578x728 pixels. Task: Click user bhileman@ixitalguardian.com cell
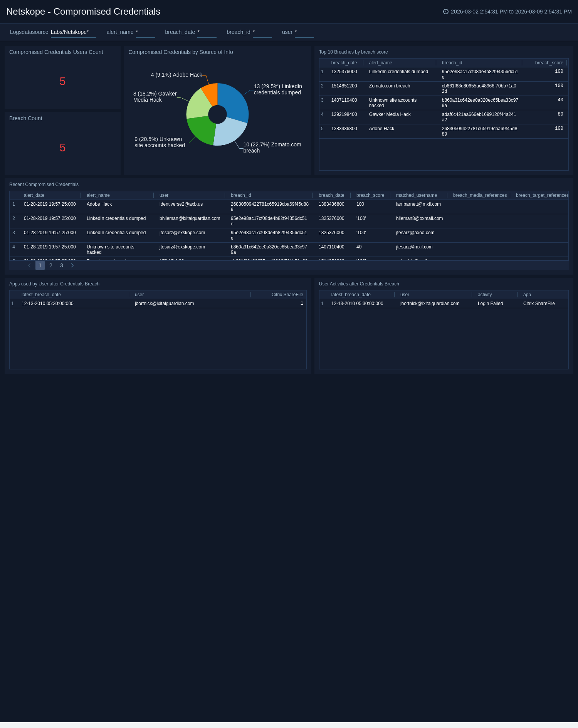point(190,218)
